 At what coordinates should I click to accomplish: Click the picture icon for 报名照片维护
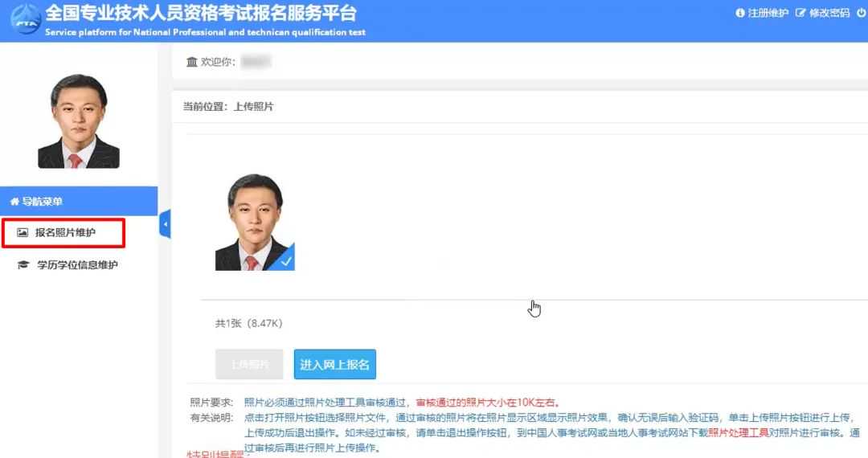(23, 233)
